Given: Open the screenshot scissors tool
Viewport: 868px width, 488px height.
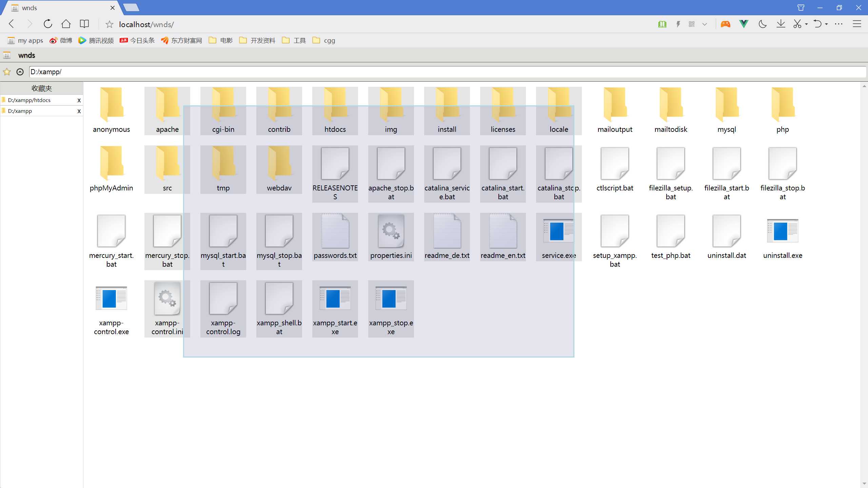Looking at the screenshot, I should [797, 24].
